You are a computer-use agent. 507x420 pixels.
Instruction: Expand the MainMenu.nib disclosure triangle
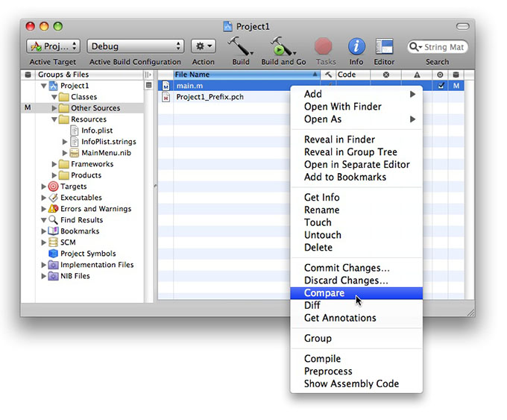coord(65,153)
